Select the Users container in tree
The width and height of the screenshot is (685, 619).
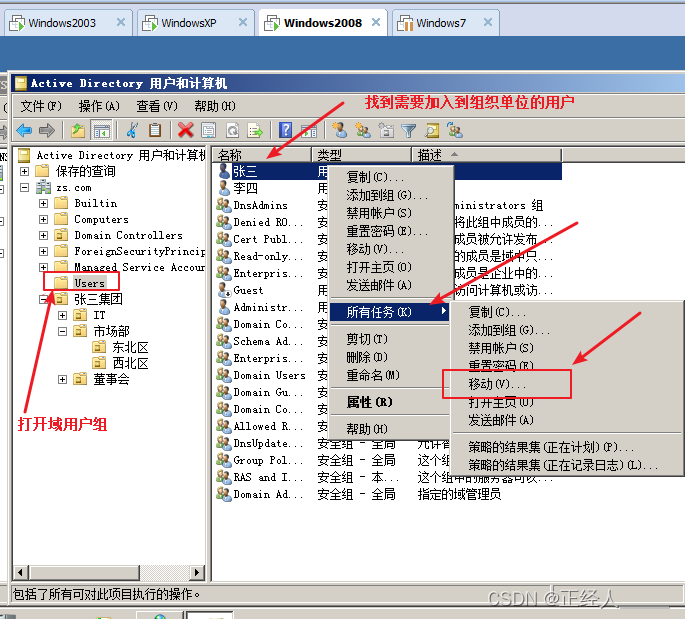[89, 283]
